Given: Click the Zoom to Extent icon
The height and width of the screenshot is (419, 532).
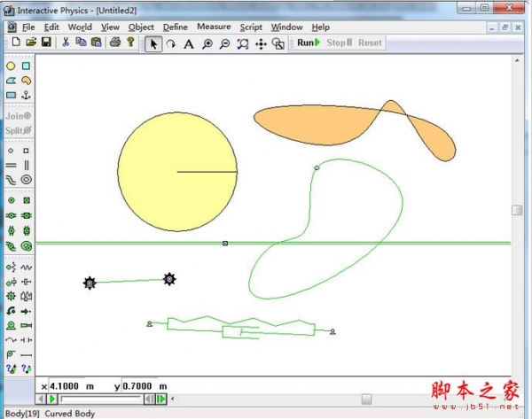Looking at the screenshot, I should [243, 43].
